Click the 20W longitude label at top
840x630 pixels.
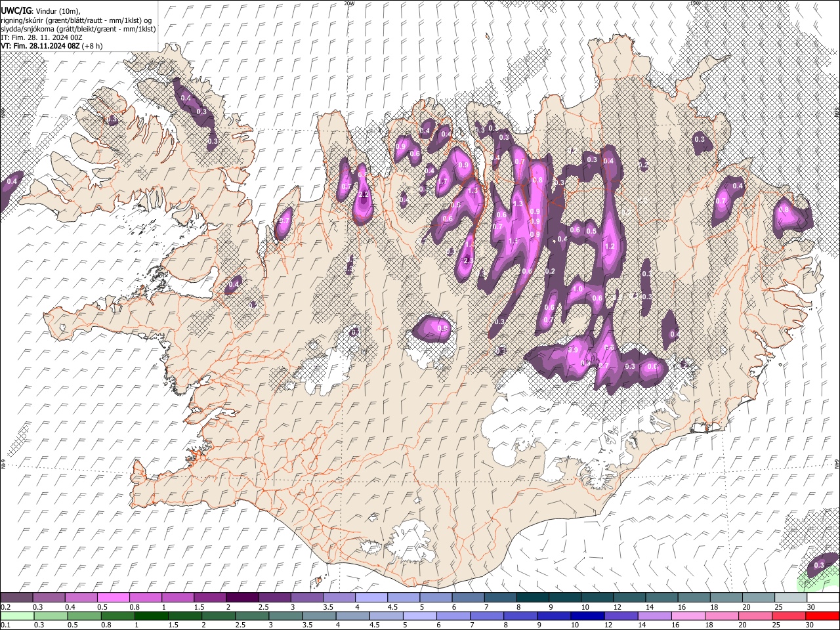(349, 3)
